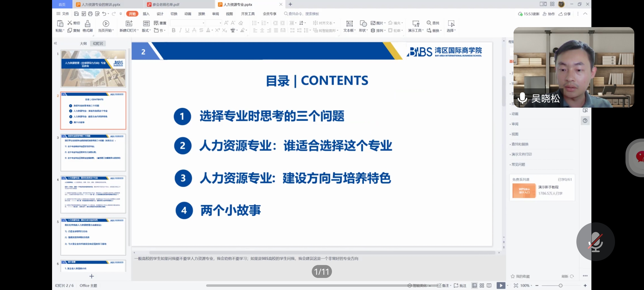Switch to the 参会老师名单.pdf document tab
Viewport: 644px width, 290px height.
pyautogui.click(x=166, y=5)
